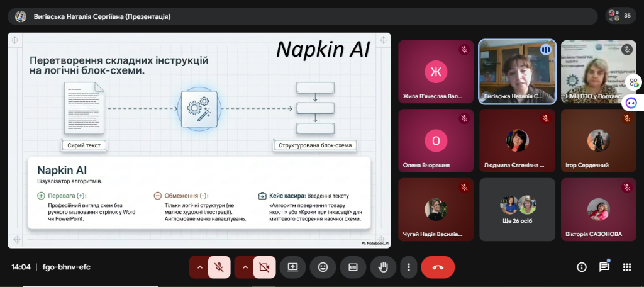
Task: Click the Gemini apps side panel icon
Action: coord(633,82)
